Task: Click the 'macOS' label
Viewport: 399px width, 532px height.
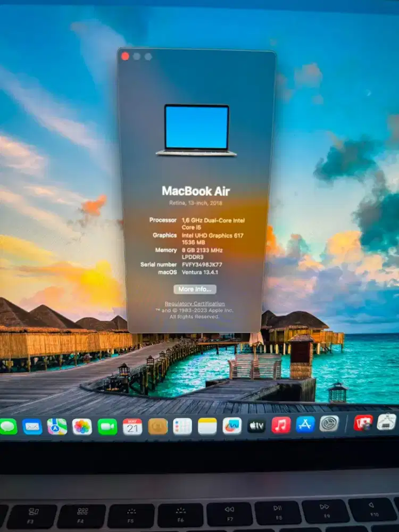Action: (167, 272)
